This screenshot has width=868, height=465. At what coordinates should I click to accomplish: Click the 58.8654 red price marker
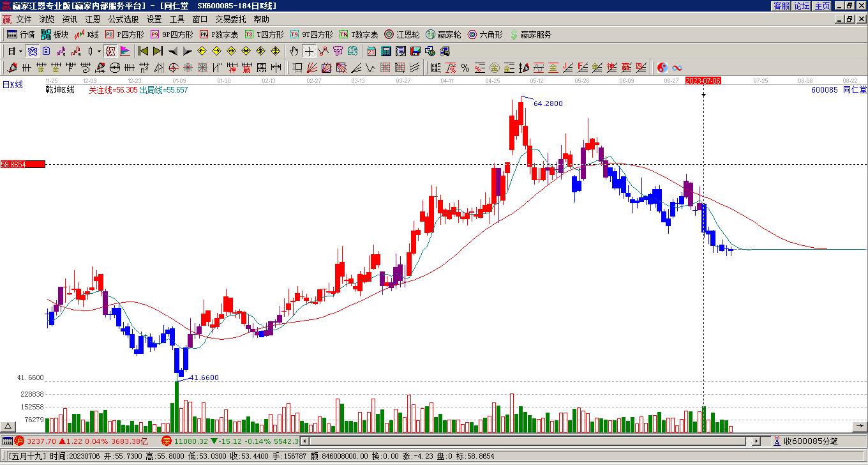tap(23, 164)
